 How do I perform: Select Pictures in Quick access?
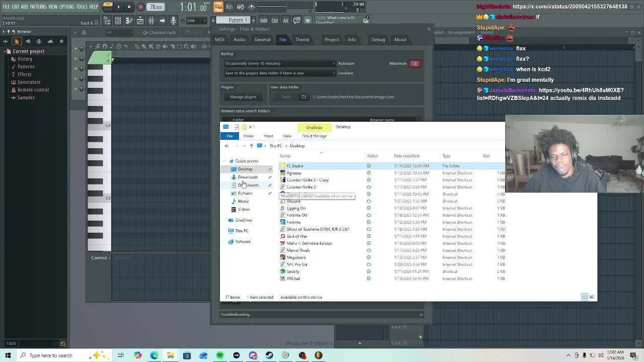245,194
